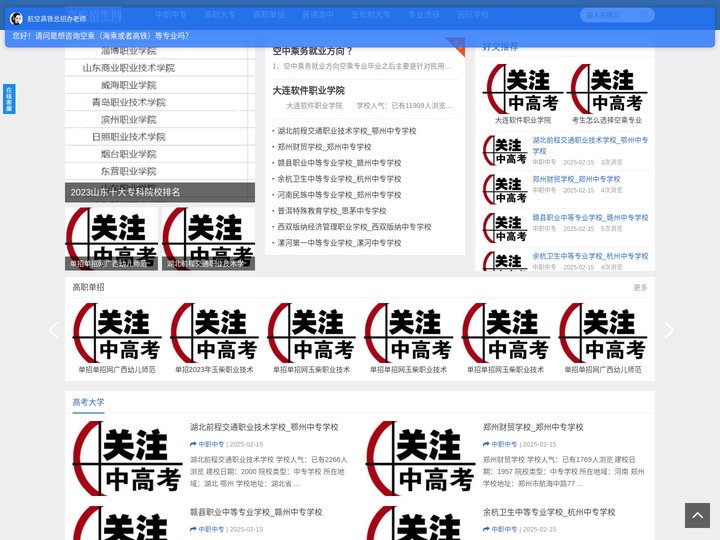Open 赣县职业中等专业学校 link in 好文推荐 list
The width and height of the screenshot is (720, 540).
tap(590, 218)
